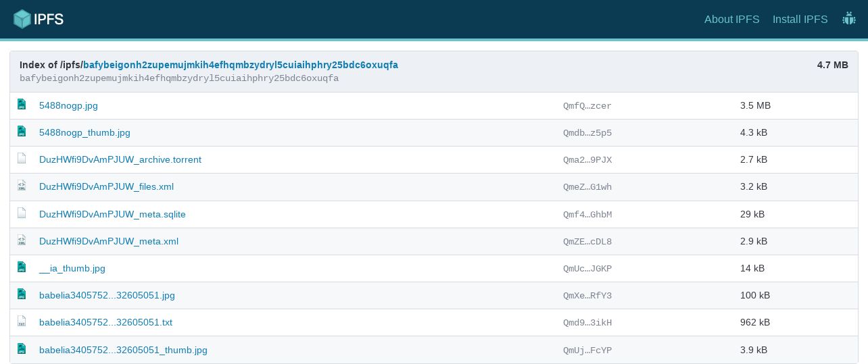868x364 pixels.
Task: Click the 4.3 kB size value
Action: 754,132
